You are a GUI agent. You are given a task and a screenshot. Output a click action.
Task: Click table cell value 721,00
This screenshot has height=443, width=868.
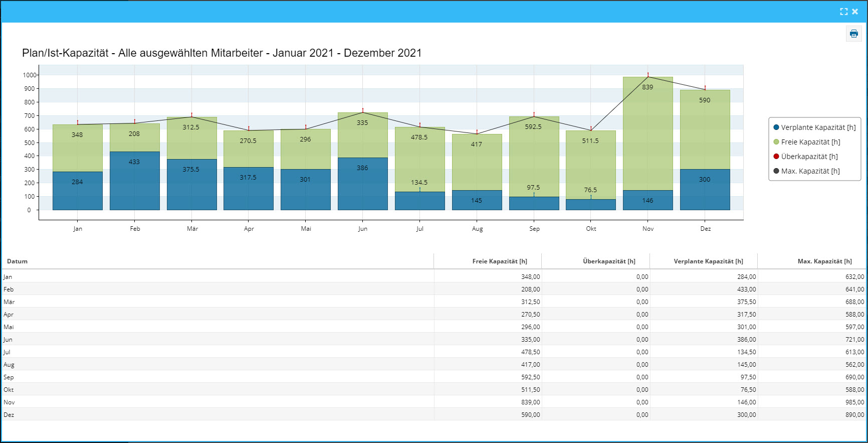tap(854, 340)
